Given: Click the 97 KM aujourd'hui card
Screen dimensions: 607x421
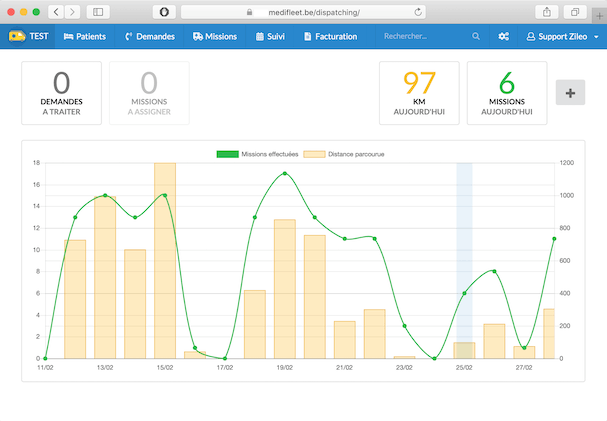Looking at the screenshot, I should coord(419,93).
